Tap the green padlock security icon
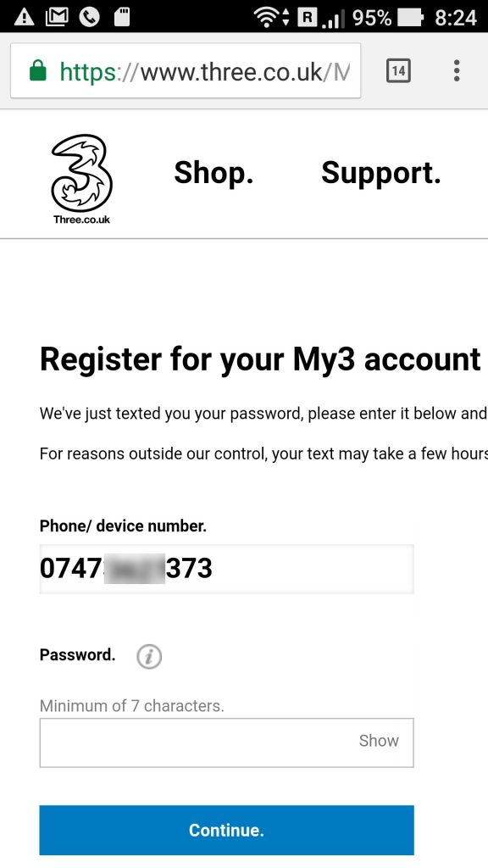 pyautogui.click(x=37, y=70)
